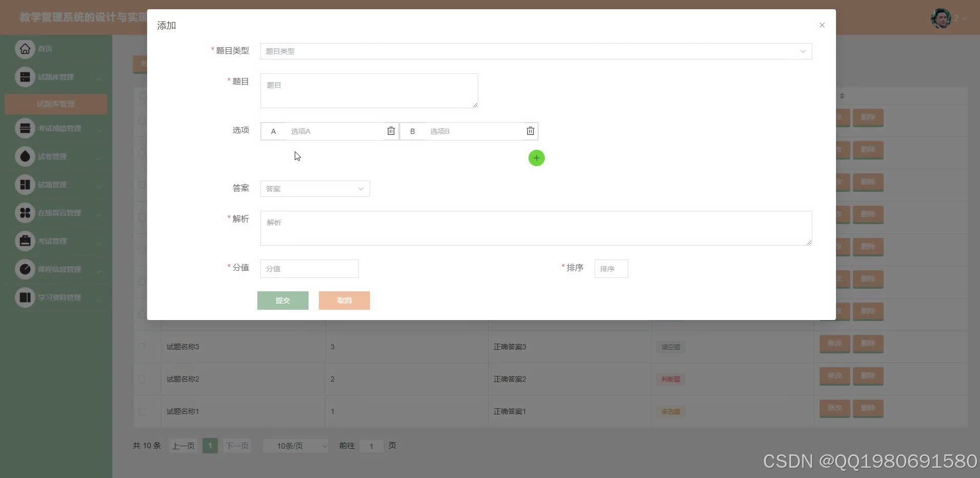Open the highlighted 试题库管理 submenu item
Image resolution: width=980 pixels, height=478 pixels.
pyautogui.click(x=56, y=104)
